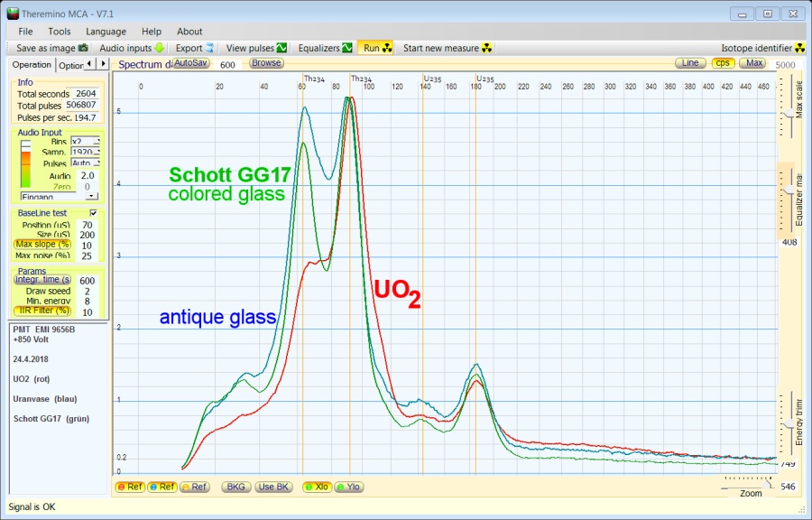The height and width of the screenshot is (520, 812).
Task: Open Equalizers waveform icon
Action: (346, 48)
